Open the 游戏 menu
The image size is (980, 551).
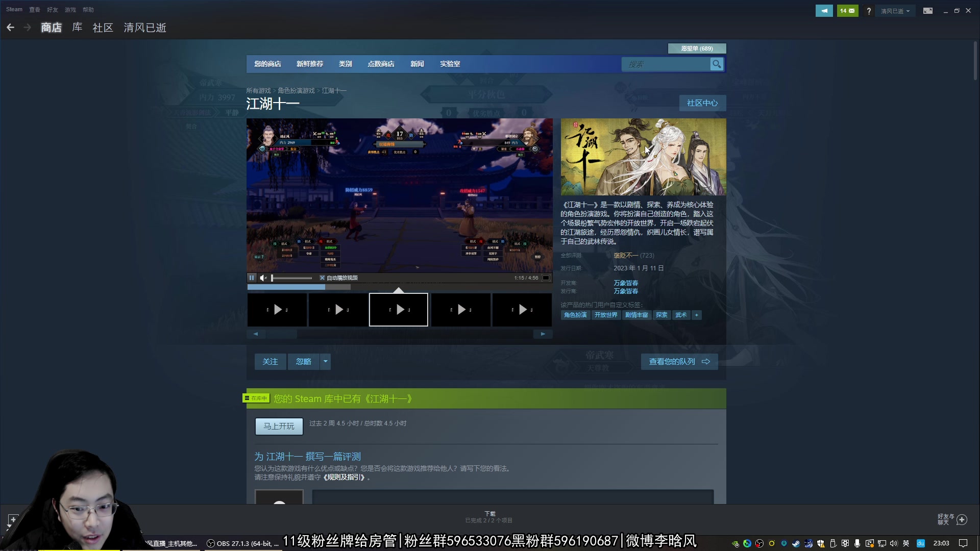tap(70, 10)
